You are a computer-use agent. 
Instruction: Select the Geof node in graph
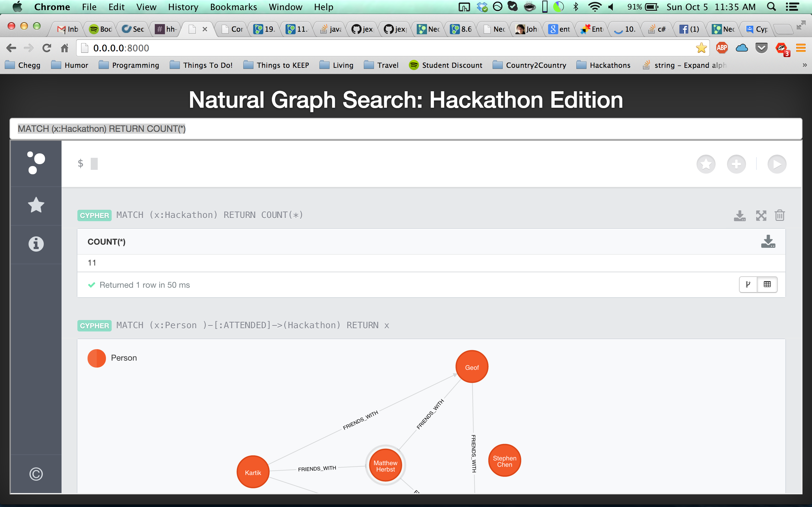click(471, 367)
